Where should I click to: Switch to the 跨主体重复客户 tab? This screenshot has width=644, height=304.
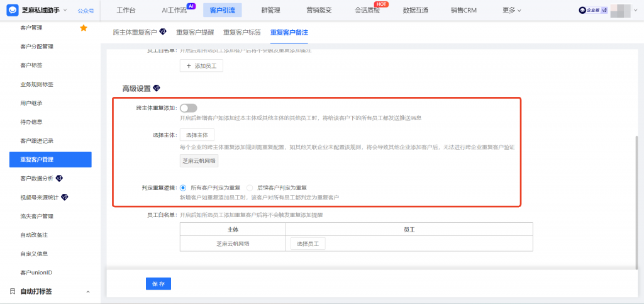tap(135, 33)
